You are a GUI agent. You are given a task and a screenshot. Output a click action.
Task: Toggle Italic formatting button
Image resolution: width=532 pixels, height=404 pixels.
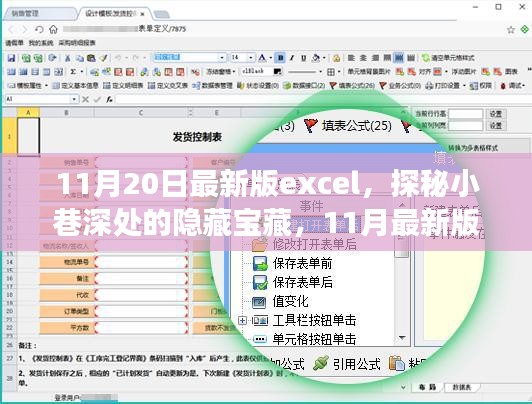(292, 58)
